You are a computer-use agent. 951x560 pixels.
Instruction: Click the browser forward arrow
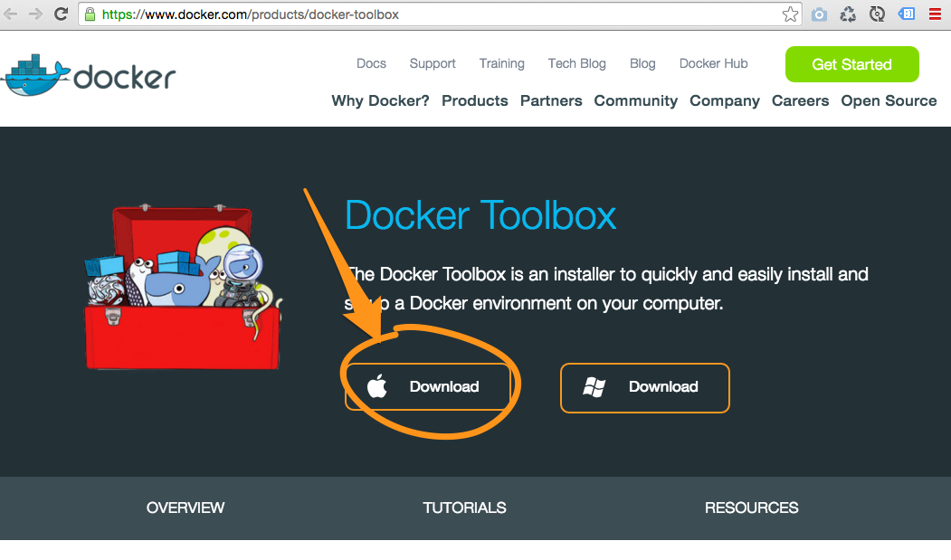pyautogui.click(x=36, y=14)
